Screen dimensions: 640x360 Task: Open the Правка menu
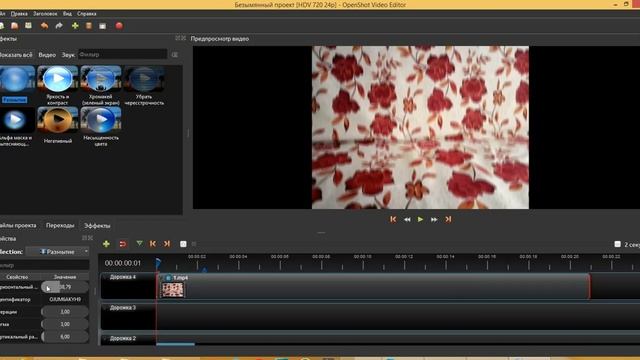coord(19,13)
